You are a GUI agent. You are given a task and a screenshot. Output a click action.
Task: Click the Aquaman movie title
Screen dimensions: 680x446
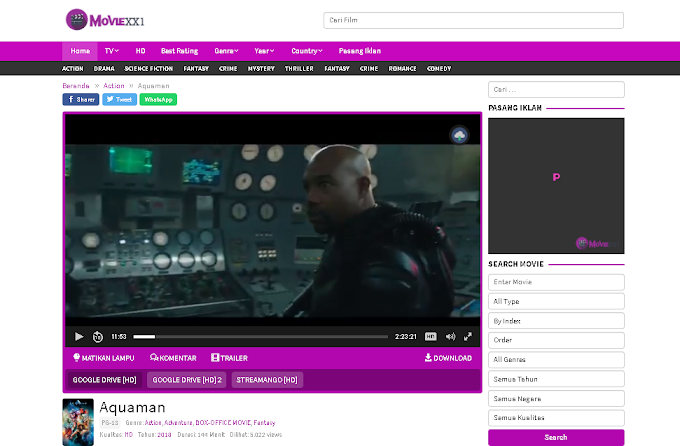[x=132, y=407]
